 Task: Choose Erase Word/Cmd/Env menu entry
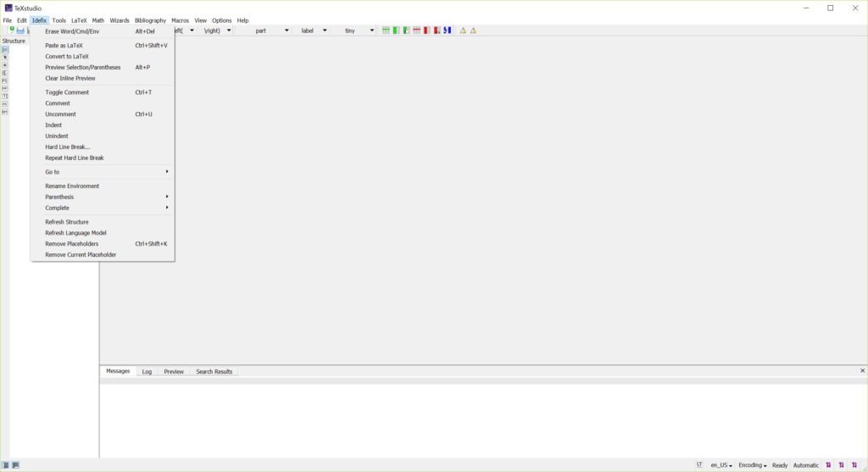coord(103,31)
